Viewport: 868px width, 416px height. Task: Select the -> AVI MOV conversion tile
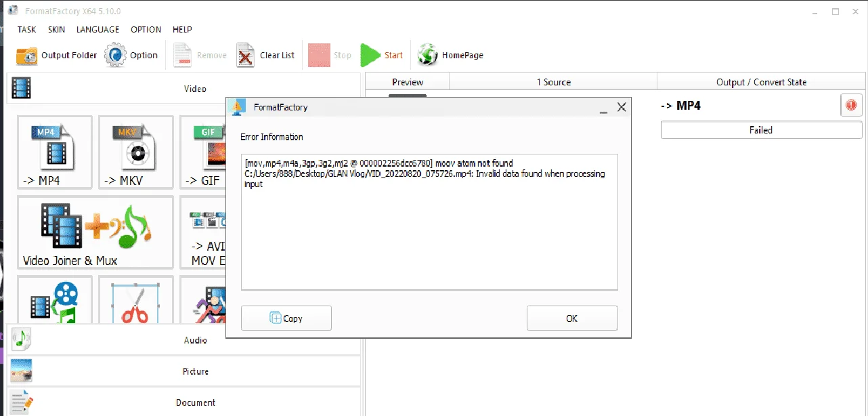[x=202, y=232]
